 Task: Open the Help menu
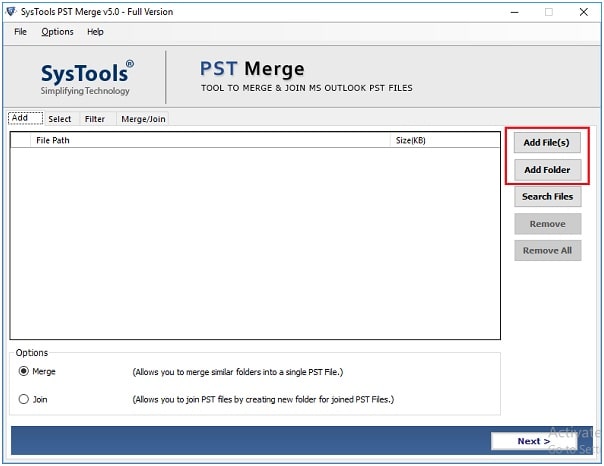(95, 32)
